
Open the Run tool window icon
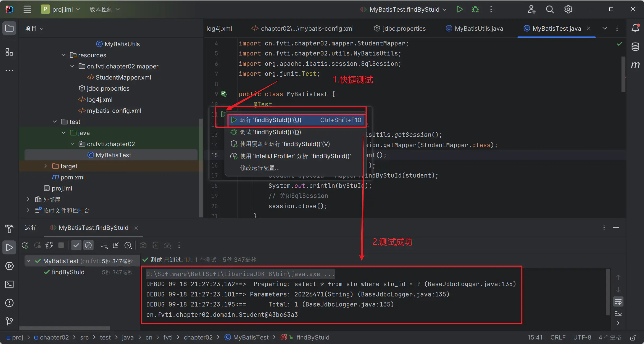coord(9,247)
